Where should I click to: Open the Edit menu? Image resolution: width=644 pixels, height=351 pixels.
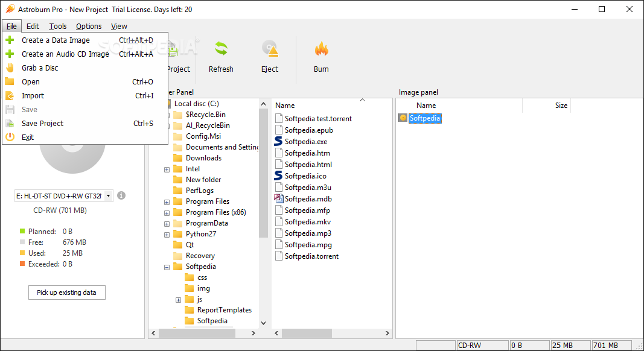click(33, 27)
